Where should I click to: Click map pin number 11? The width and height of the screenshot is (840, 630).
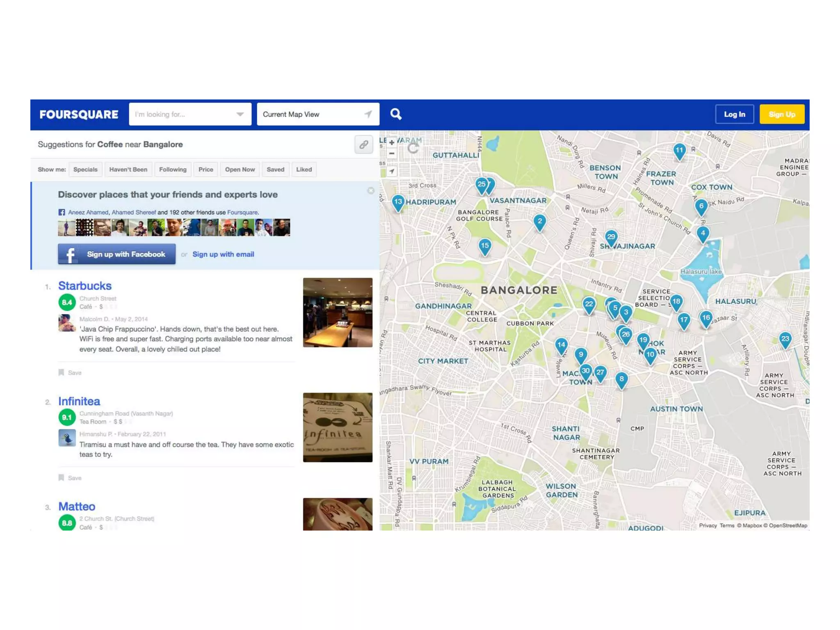click(679, 151)
